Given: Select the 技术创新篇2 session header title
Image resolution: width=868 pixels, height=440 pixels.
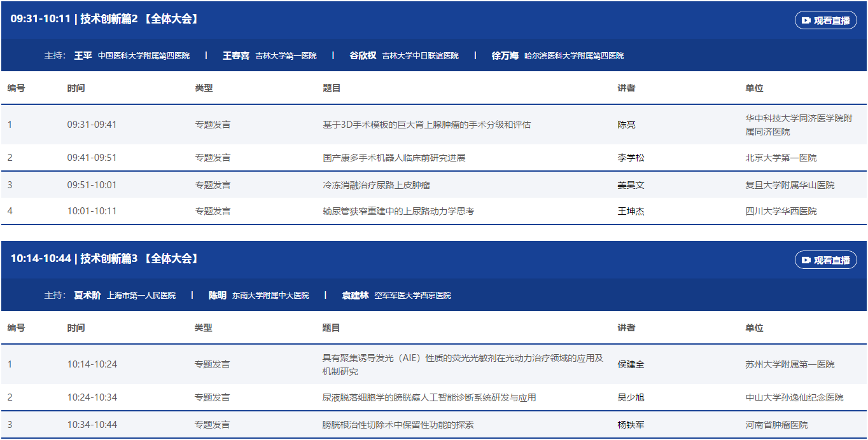Looking at the screenshot, I should (x=106, y=19).
